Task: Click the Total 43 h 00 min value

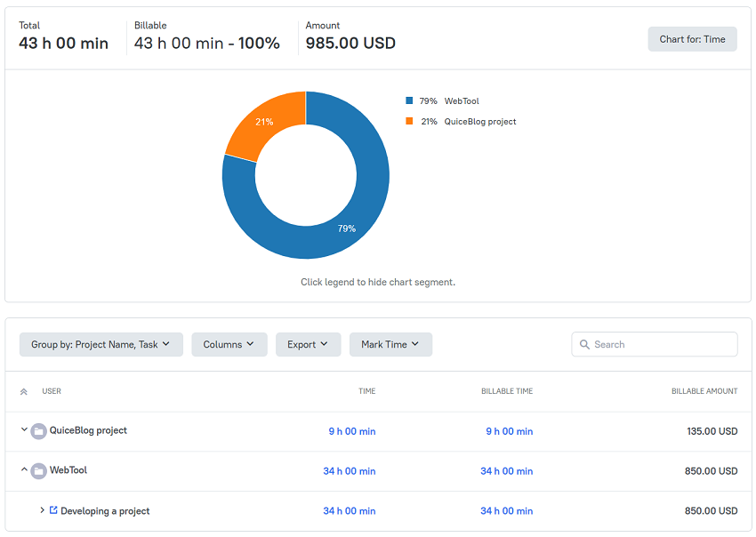Action: coord(64,43)
